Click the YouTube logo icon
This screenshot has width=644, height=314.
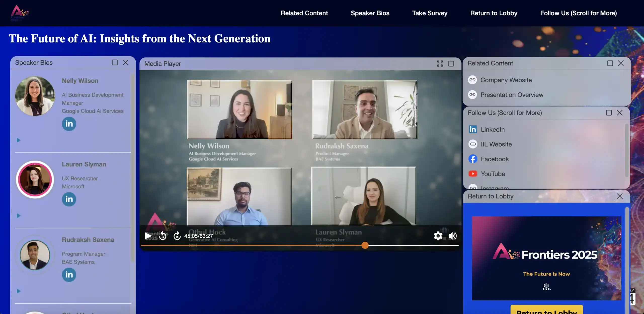pyautogui.click(x=473, y=174)
